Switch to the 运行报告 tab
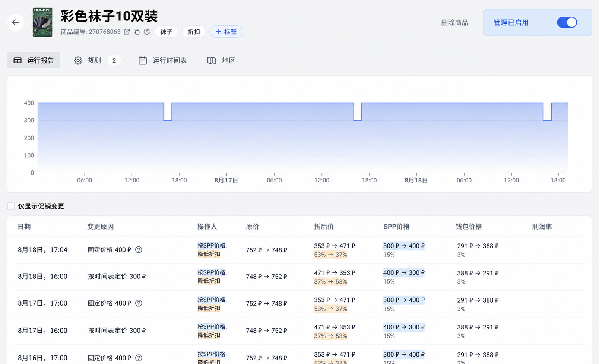Viewport: 599px width, 364px height. (x=34, y=60)
